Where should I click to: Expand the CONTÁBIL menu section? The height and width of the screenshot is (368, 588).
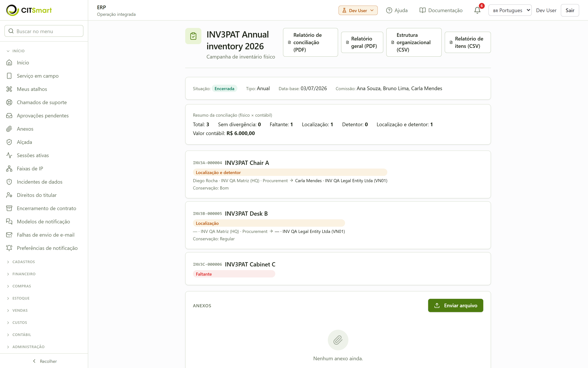click(19, 335)
